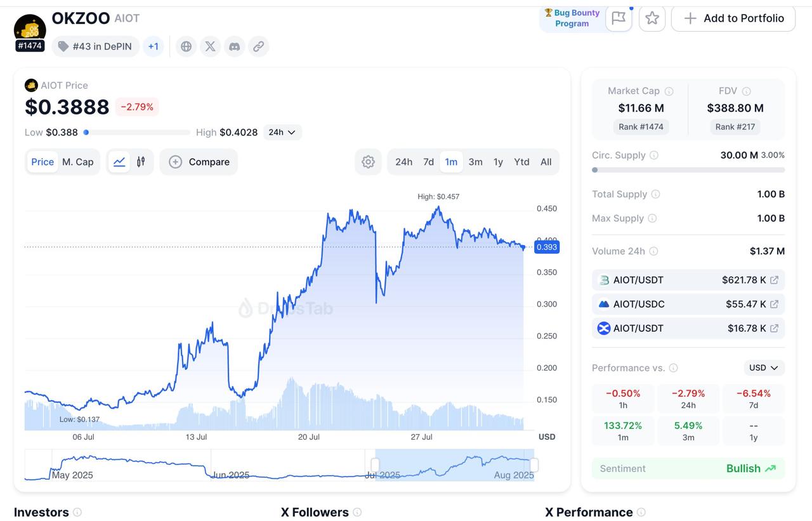Open the Discord server icon
Image resolution: width=812 pixels, height=521 pixels.
[234, 46]
